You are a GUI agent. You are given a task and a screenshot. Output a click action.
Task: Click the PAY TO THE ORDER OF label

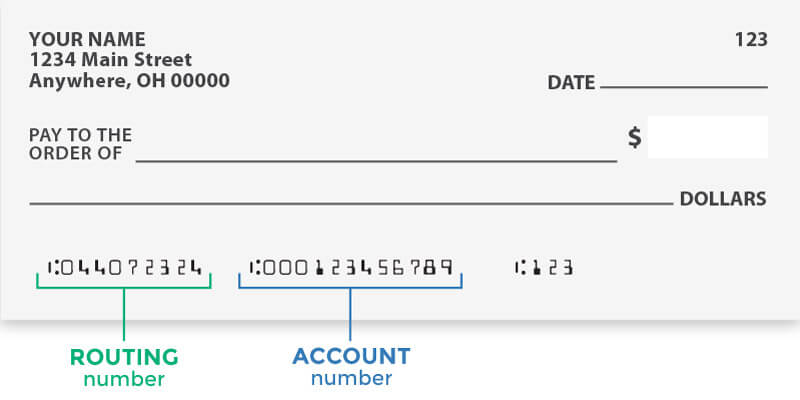[80, 144]
